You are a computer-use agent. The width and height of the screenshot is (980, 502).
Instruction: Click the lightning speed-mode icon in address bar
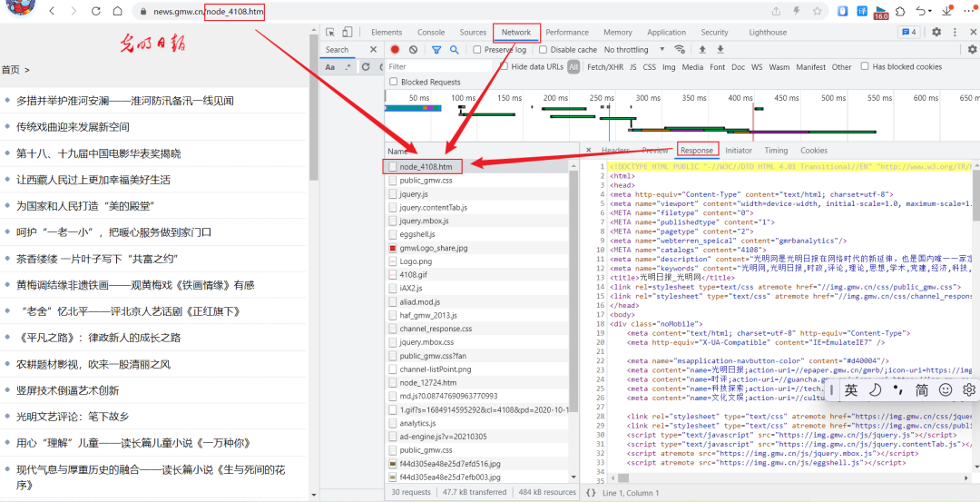[797, 11]
